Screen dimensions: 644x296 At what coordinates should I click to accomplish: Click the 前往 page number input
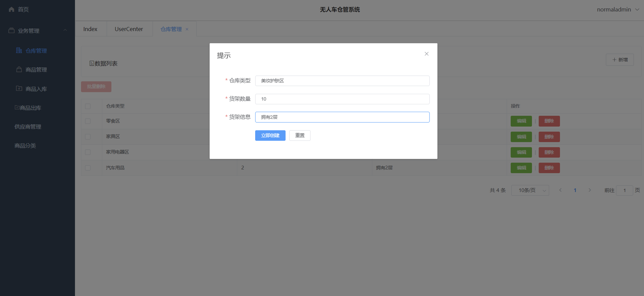coord(624,190)
